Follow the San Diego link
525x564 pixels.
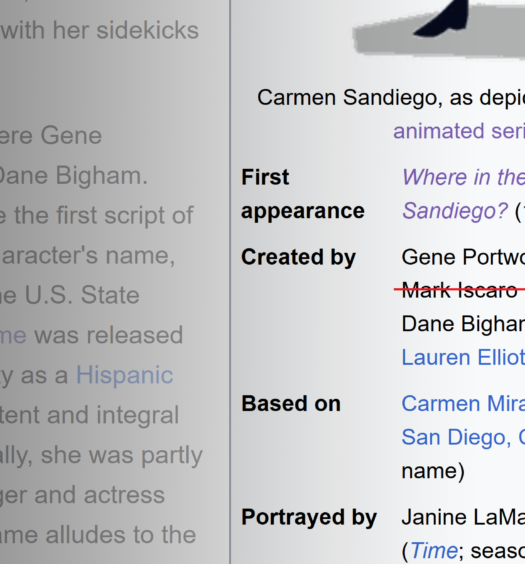click(463, 437)
